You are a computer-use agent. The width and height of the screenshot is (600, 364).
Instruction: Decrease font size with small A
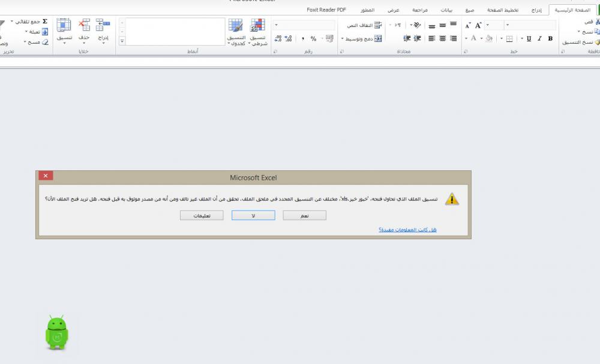point(467,26)
